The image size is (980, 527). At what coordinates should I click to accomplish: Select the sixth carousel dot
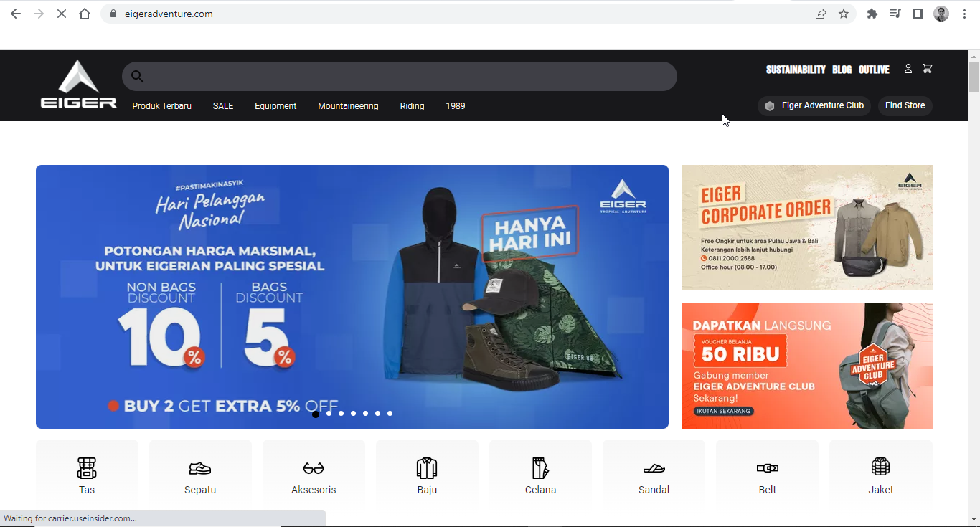pos(378,414)
